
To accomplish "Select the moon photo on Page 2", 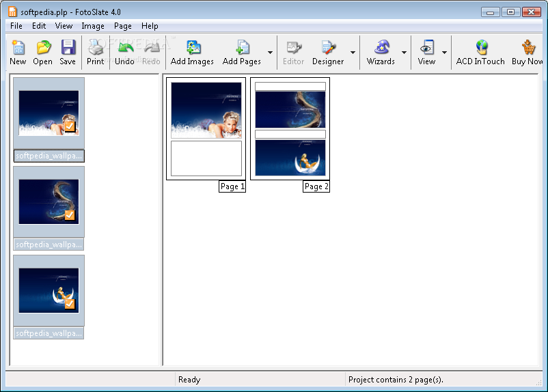I will (x=290, y=158).
